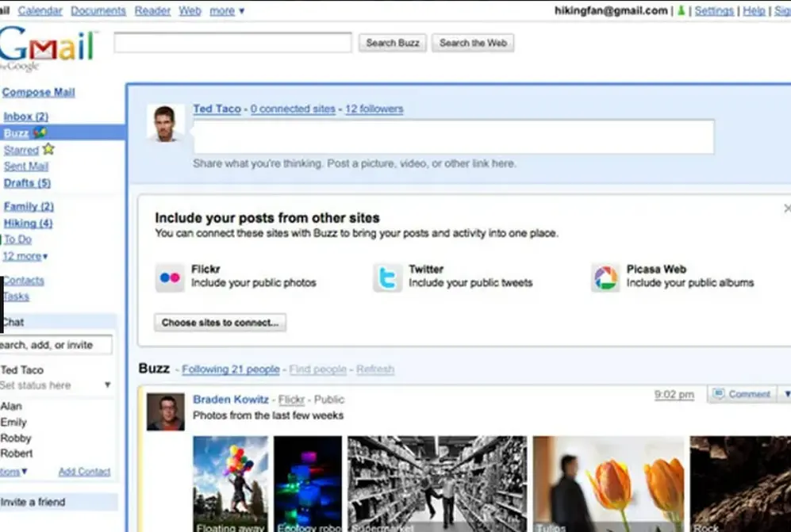791x532 pixels.
Task: Open Drafts (5)
Action: tap(27, 183)
